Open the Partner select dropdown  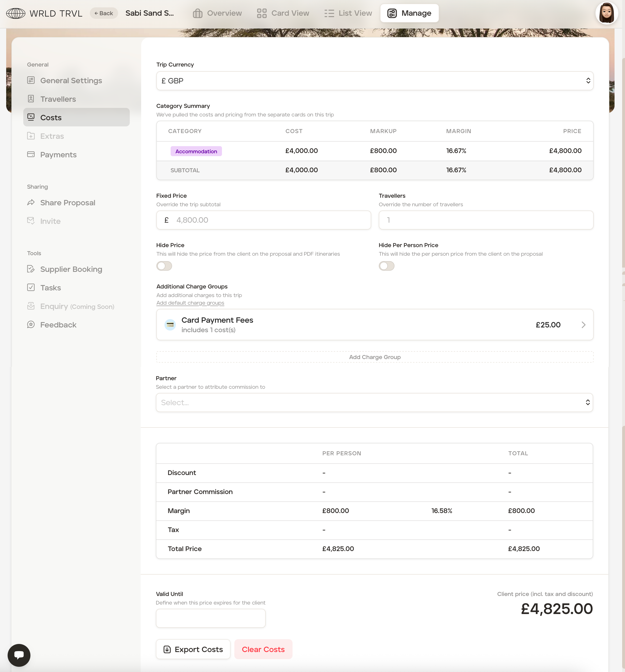pyautogui.click(x=374, y=402)
